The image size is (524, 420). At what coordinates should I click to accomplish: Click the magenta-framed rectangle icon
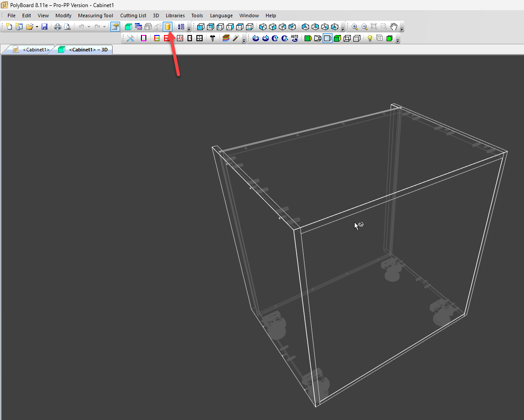click(x=144, y=39)
